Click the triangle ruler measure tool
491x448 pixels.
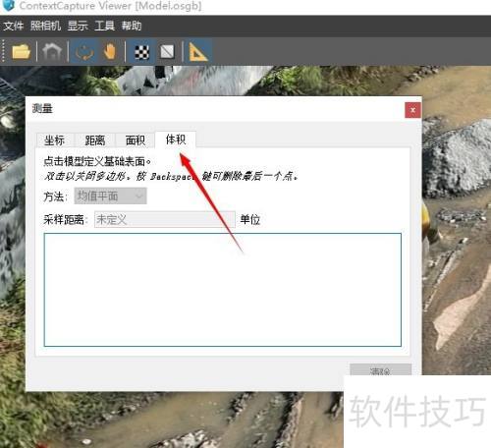coord(197,52)
